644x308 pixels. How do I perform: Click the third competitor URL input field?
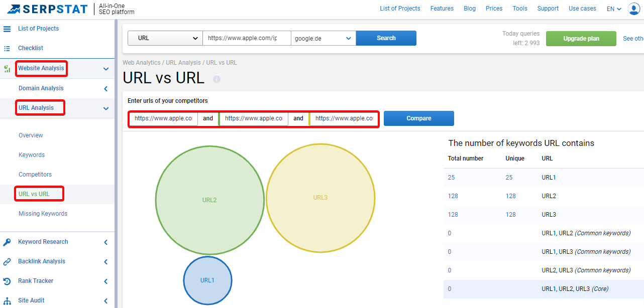point(344,118)
